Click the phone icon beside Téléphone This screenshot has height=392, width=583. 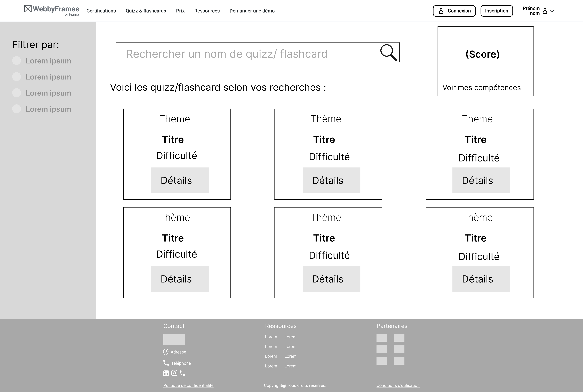(x=166, y=363)
